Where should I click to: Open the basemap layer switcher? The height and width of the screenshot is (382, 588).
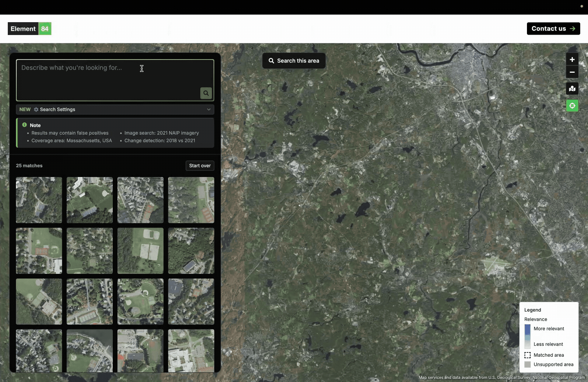572,89
